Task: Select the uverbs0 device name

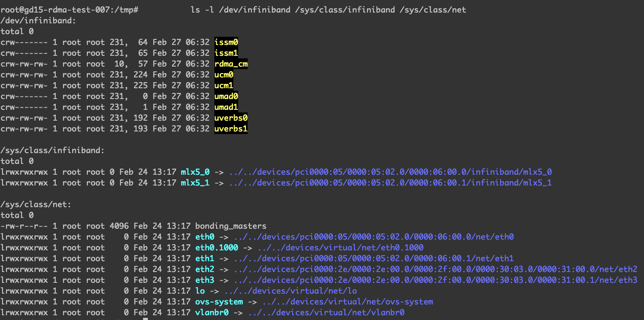Action: (x=231, y=118)
